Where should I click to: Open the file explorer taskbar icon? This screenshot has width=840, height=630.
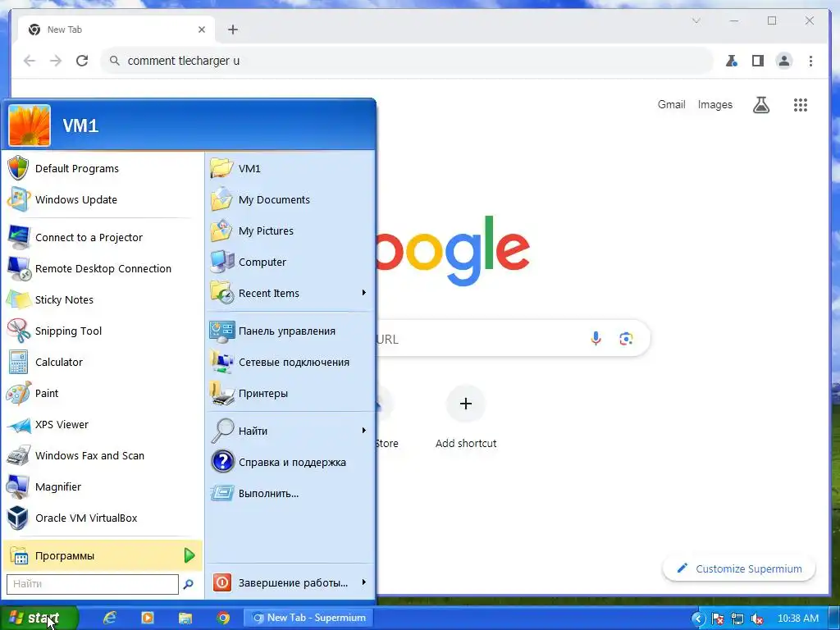(x=185, y=618)
